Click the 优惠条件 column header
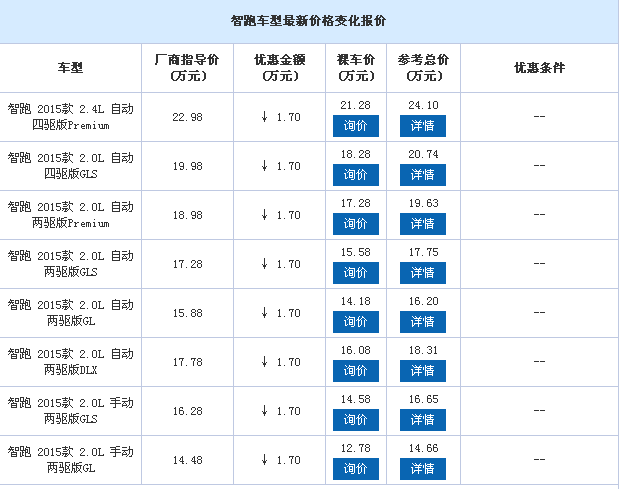The width and height of the screenshot is (619, 489). (x=539, y=68)
